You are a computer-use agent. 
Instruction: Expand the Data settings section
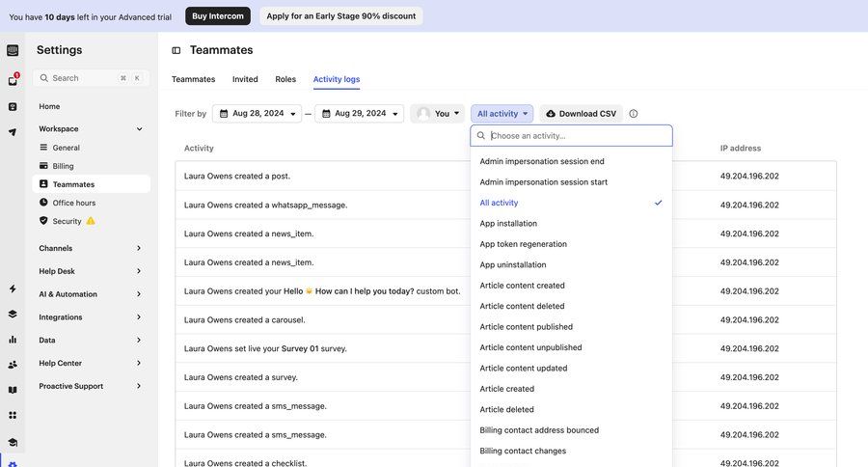coord(91,341)
